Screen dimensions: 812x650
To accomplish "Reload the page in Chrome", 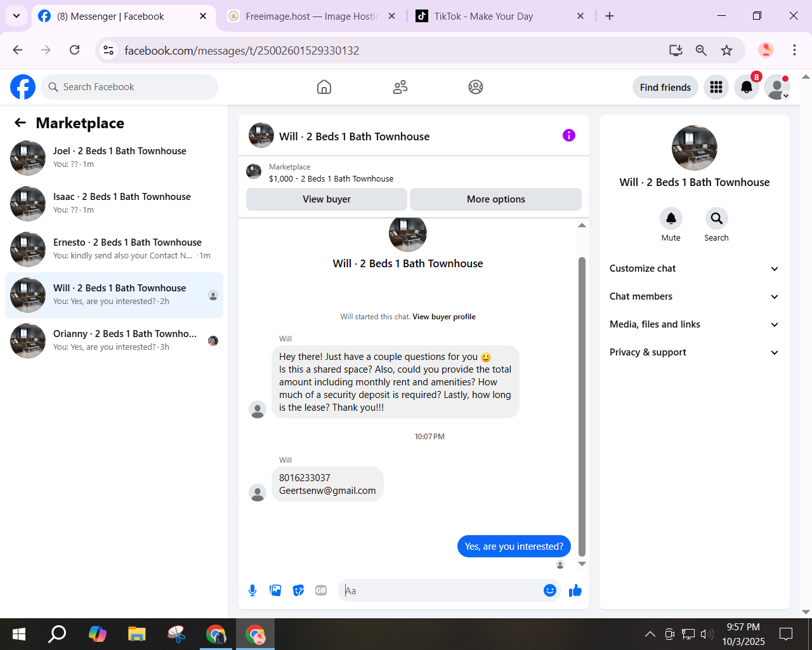I will 75,50.
